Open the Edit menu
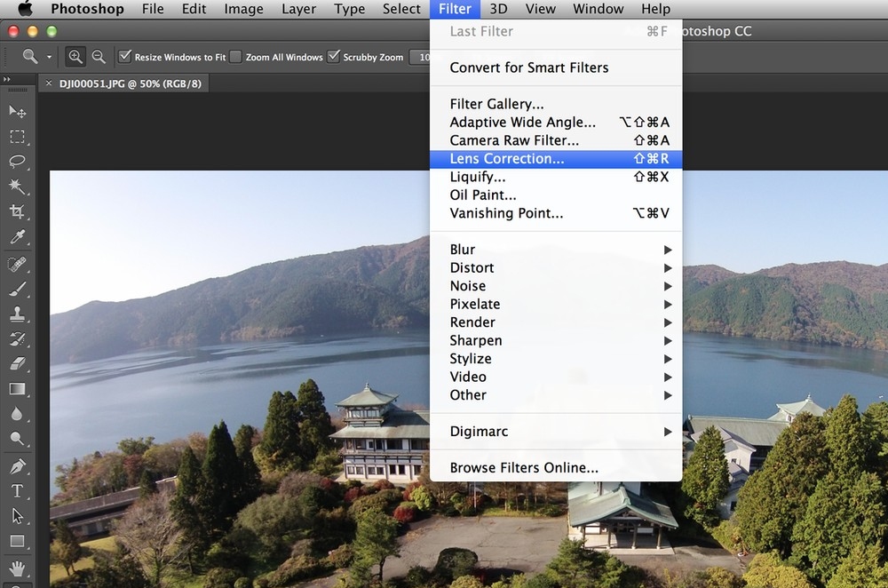This screenshot has width=888, height=588. click(194, 9)
